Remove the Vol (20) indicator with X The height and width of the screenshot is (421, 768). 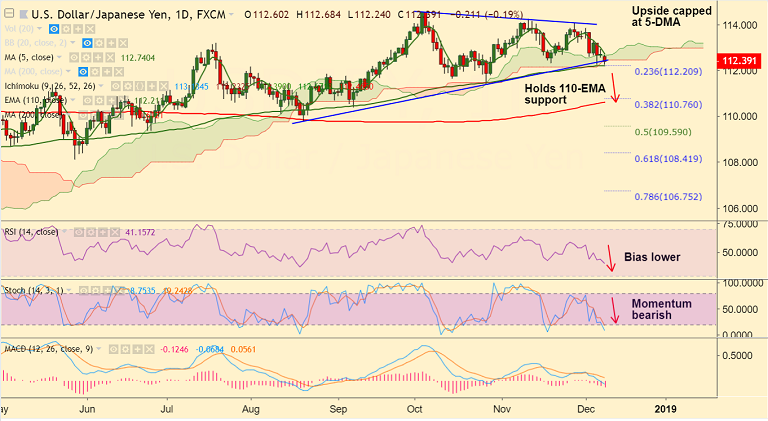(x=90, y=29)
